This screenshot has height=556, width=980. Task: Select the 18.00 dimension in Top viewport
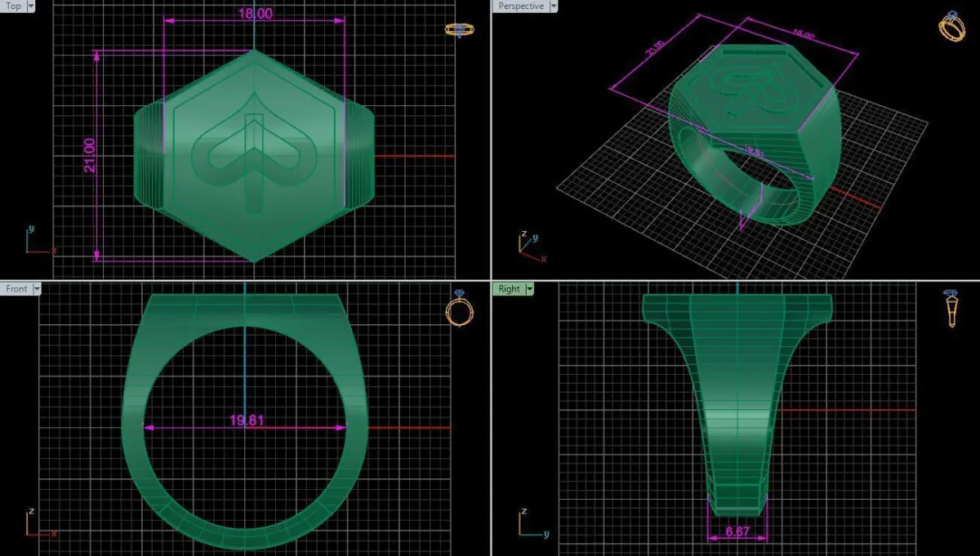coord(255,14)
